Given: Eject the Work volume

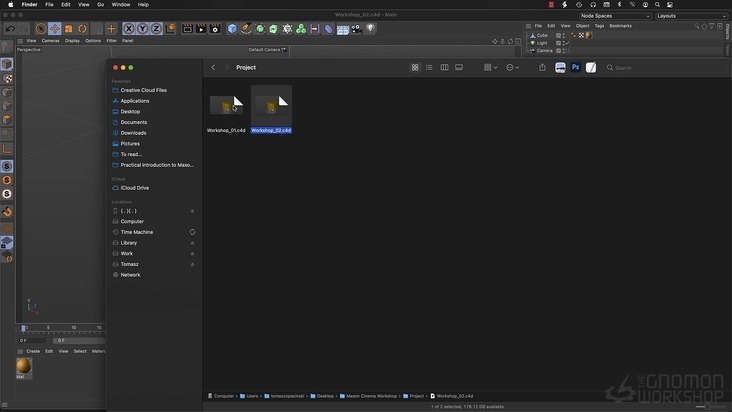Looking at the screenshot, I should point(192,254).
